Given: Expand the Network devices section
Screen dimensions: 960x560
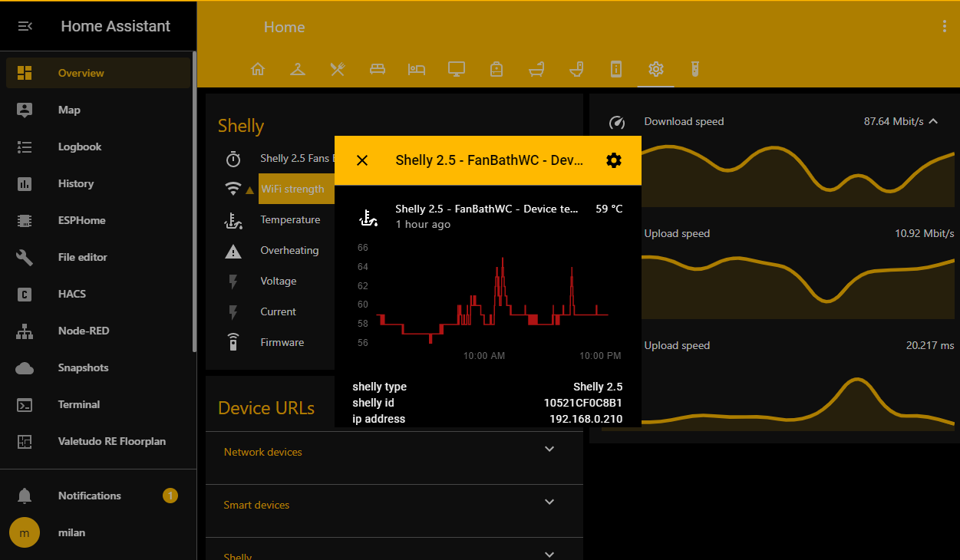Looking at the screenshot, I should point(549,450).
